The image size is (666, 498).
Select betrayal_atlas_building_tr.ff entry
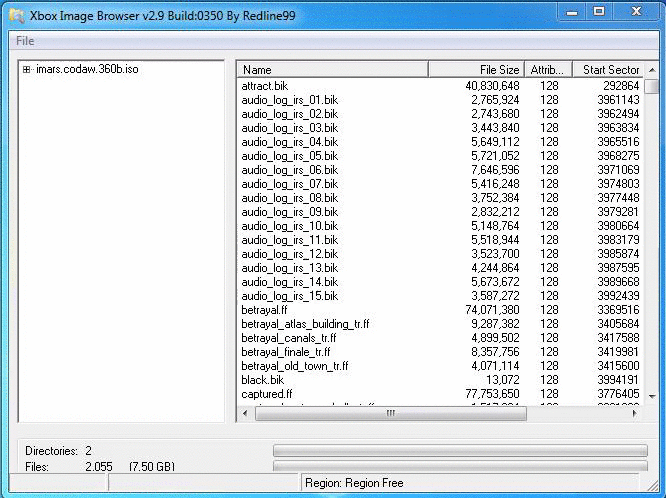pyautogui.click(x=305, y=324)
